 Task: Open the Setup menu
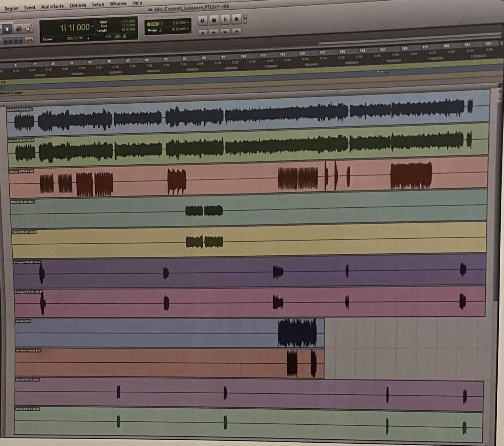[x=98, y=4]
